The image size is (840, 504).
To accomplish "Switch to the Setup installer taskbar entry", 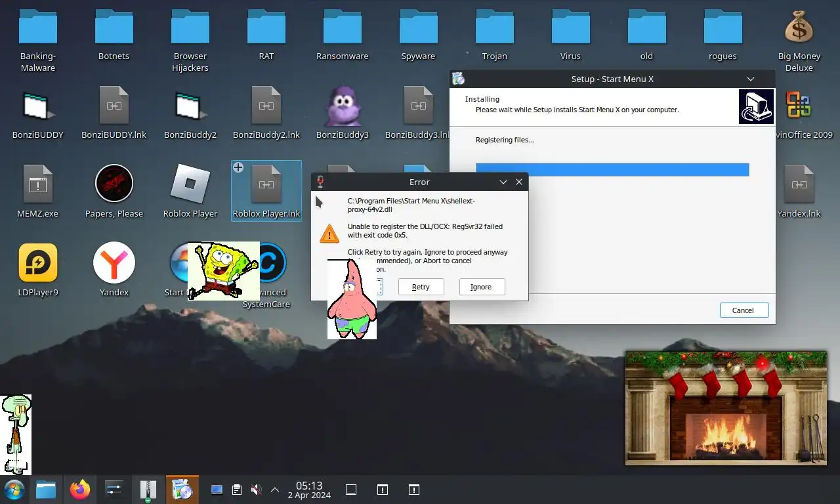I will [x=182, y=490].
